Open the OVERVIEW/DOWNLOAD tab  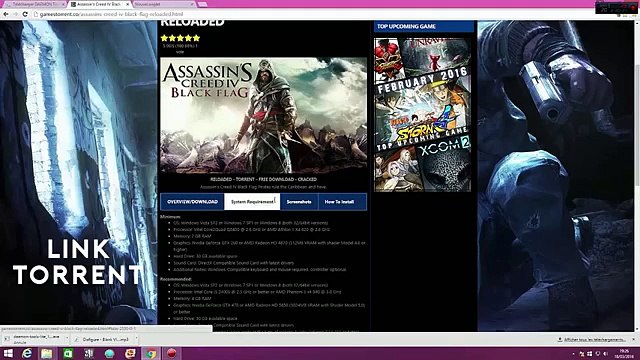click(192, 202)
